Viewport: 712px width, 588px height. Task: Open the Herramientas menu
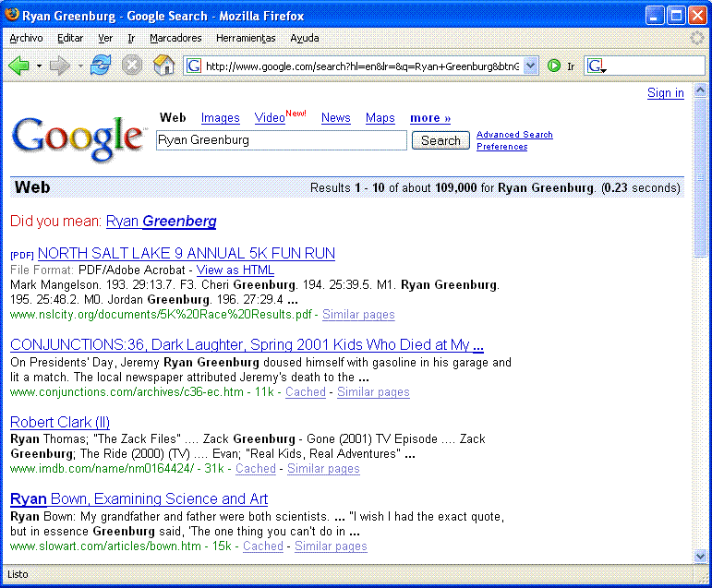coord(246,38)
